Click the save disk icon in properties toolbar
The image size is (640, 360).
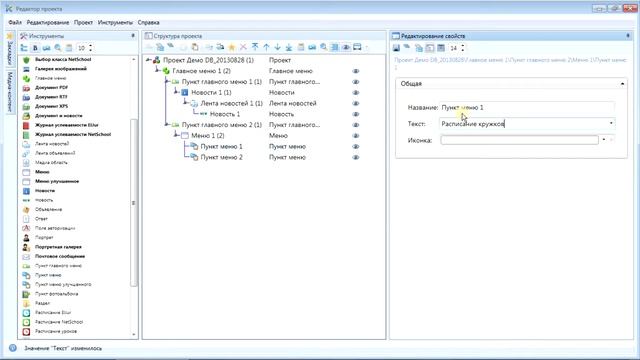pyautogui.click(x=396, y=48)
